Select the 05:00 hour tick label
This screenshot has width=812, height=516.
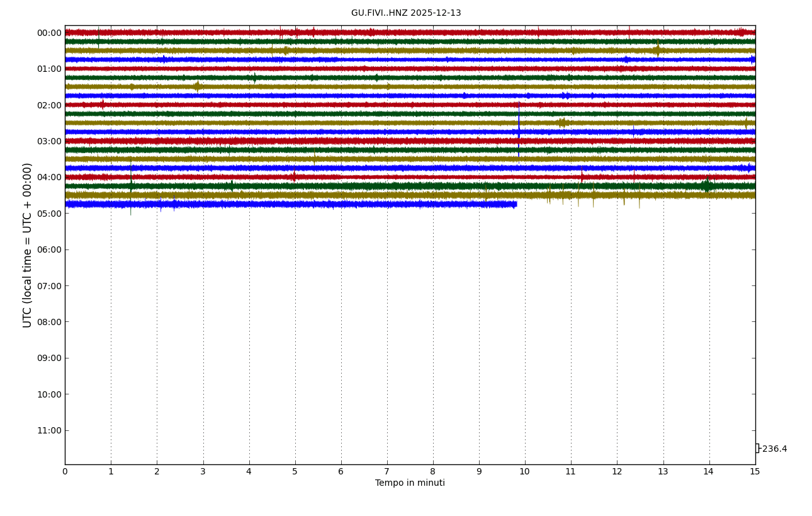[49, 214]
